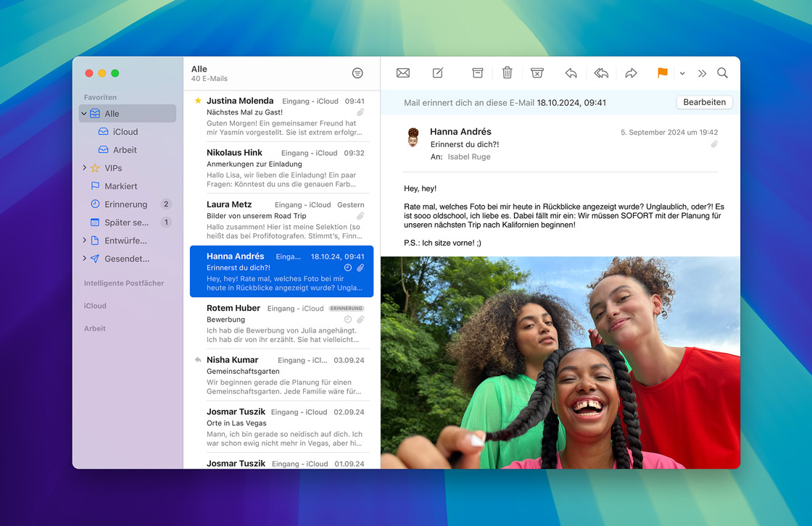Open the Erinnerung mailbox

tap(125, 204)
